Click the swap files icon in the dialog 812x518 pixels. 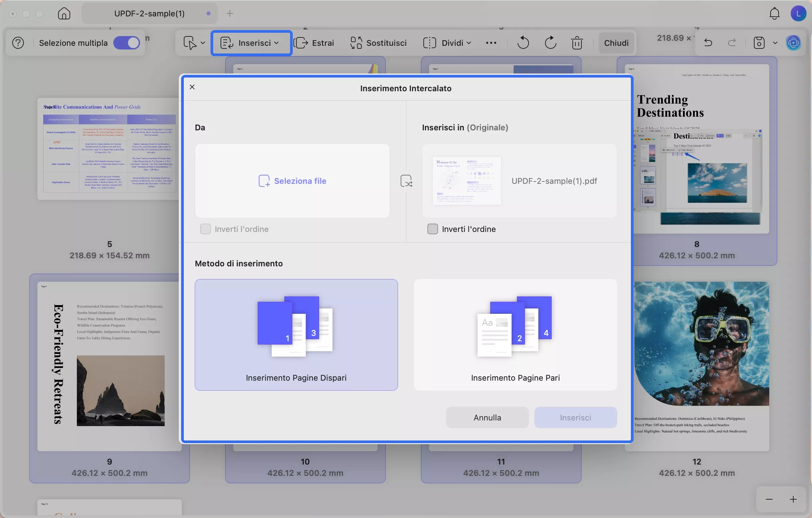pos(406,181)
